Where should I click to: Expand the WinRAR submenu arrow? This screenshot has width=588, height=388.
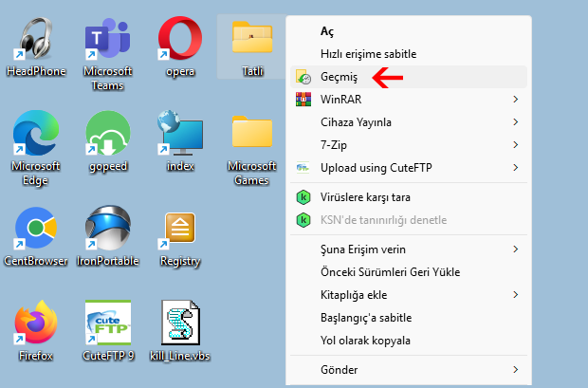tap(516, 100)
